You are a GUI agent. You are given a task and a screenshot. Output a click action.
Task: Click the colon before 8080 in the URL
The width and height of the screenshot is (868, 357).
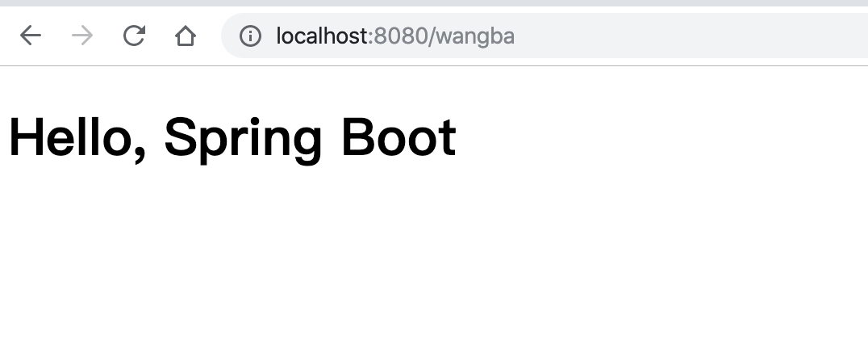point(371,37)
